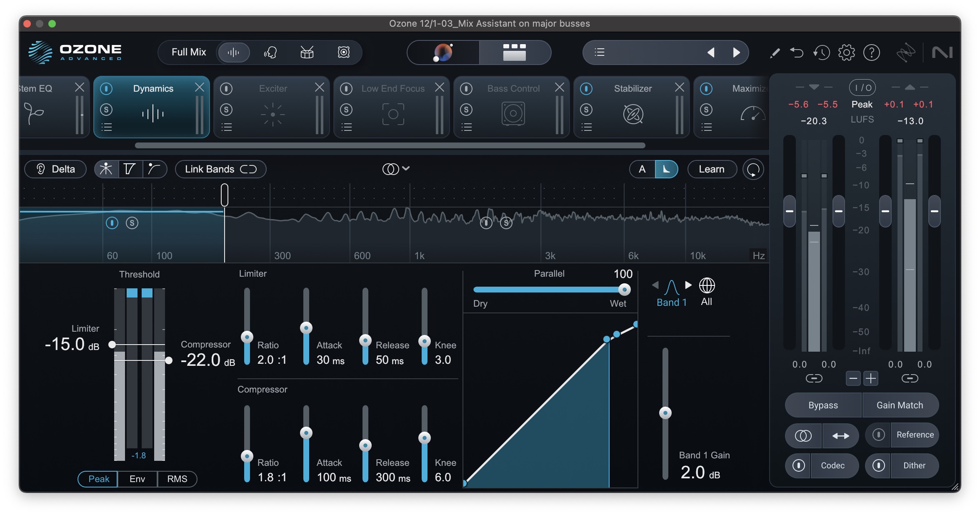980x515 pixels.
Task: Open the stereo mode dropdown above spectrum
Action: (x=396, y=169)
